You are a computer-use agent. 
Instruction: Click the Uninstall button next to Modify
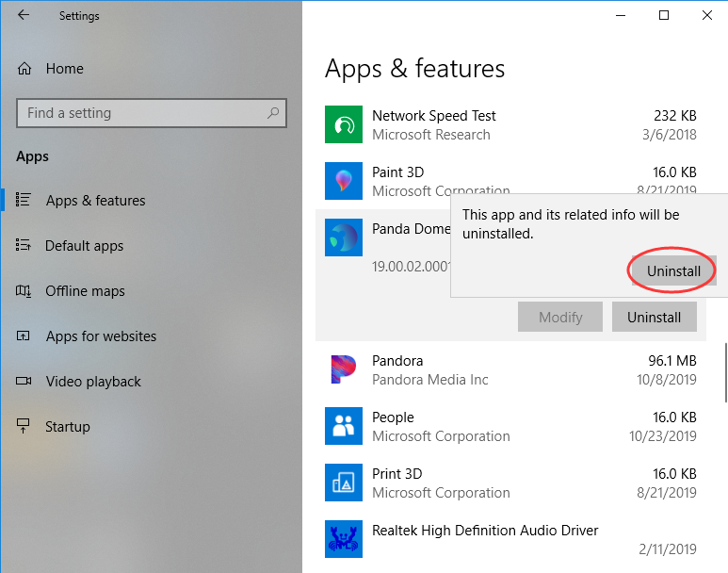coord(655,317)
